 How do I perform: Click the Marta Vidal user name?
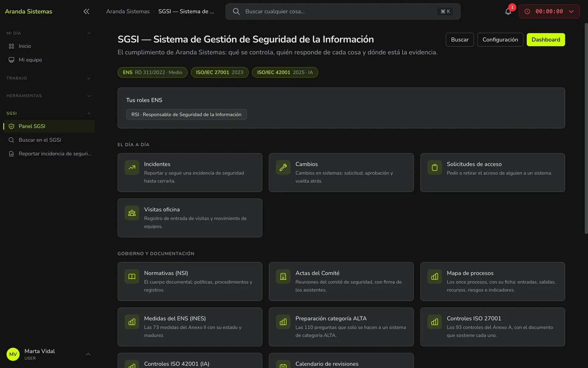[x=40, y=351]
